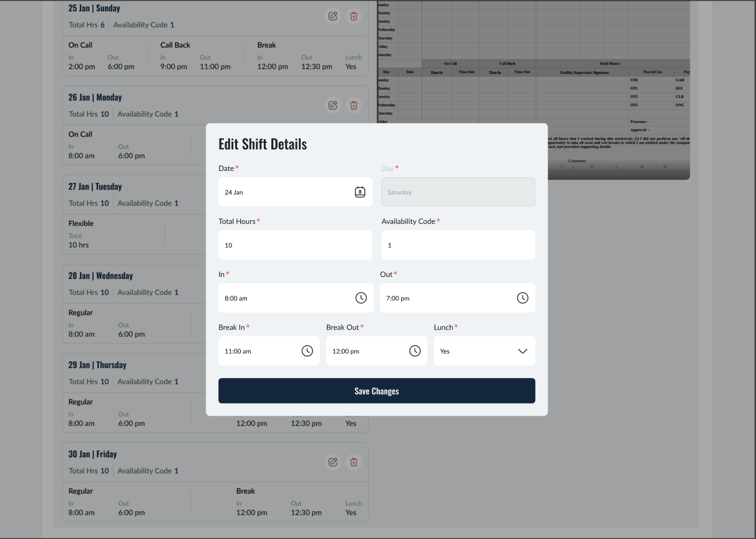
Task: Click the edit icon on 30 Jan Friday
Action: (x=332, y=462)
